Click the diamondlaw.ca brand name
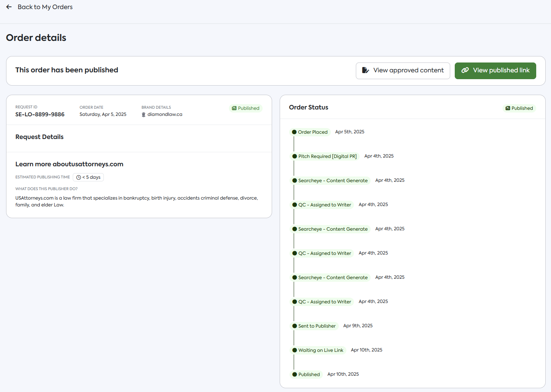This screenshot has width=551, height=392. 165,114
